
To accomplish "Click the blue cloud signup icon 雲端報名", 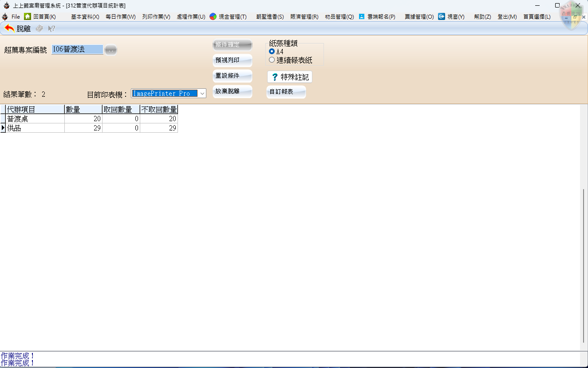I will click(362, 16).
